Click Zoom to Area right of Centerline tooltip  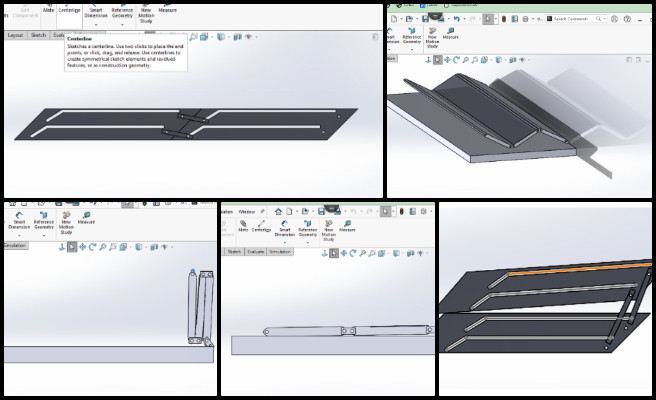[193, 37]
